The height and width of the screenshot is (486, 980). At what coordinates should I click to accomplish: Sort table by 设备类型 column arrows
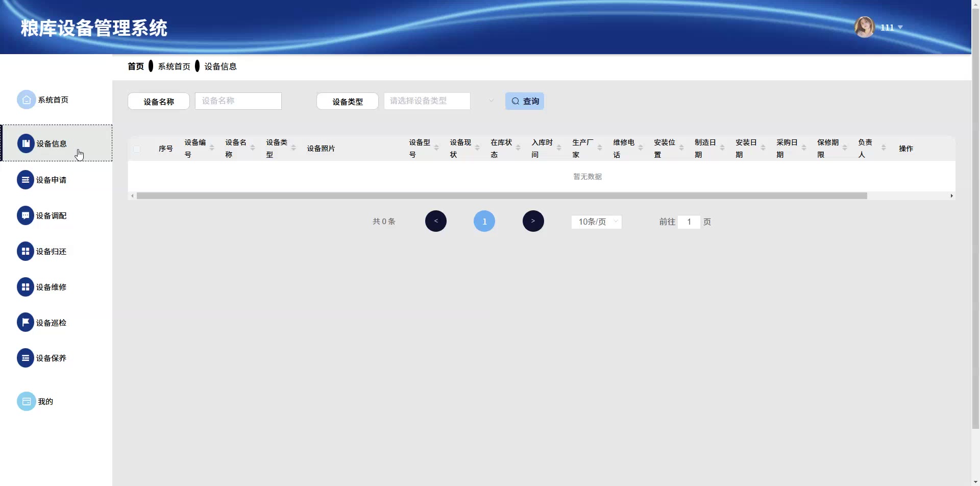tap(293, 148)
